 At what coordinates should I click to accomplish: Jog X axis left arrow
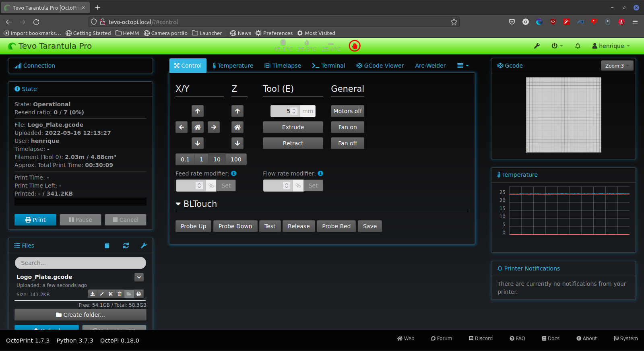point(182,127)
